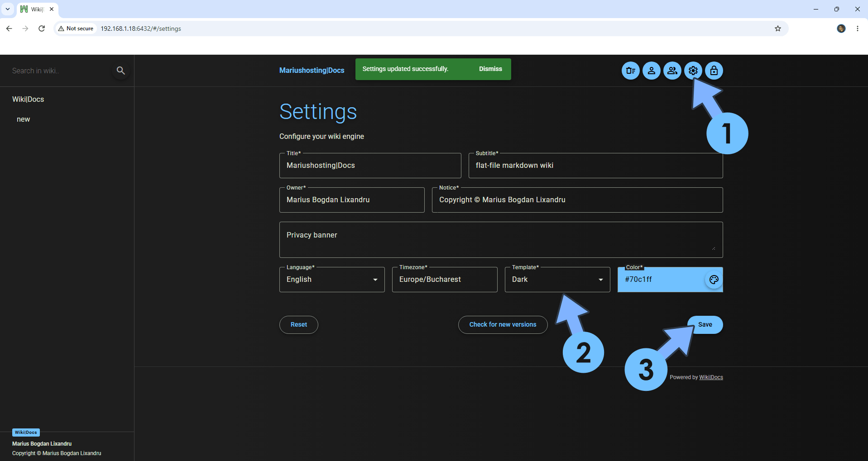The height and width of the screenshot is (461, 868).
Task: Expand the Language dropdown
Action: coord(332,280)
